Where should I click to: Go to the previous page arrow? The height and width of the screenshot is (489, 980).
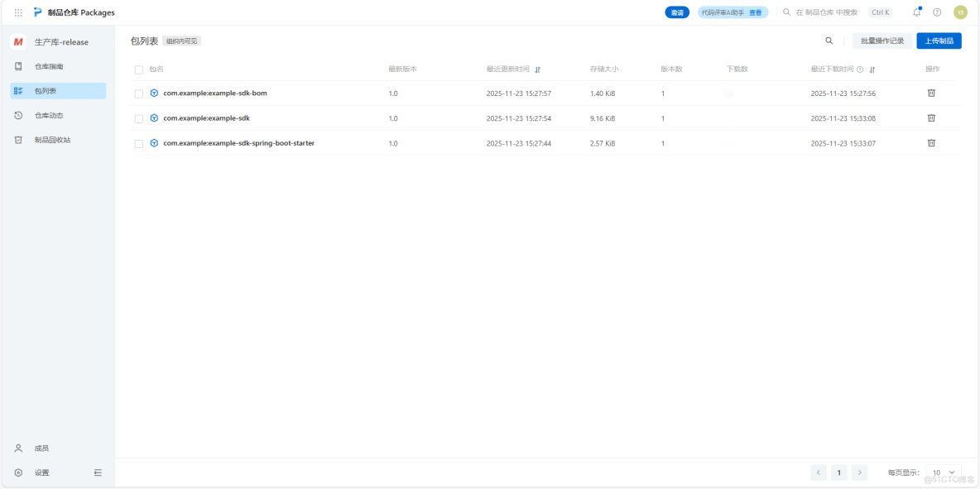pyautogui.click(x=818, y=472)
